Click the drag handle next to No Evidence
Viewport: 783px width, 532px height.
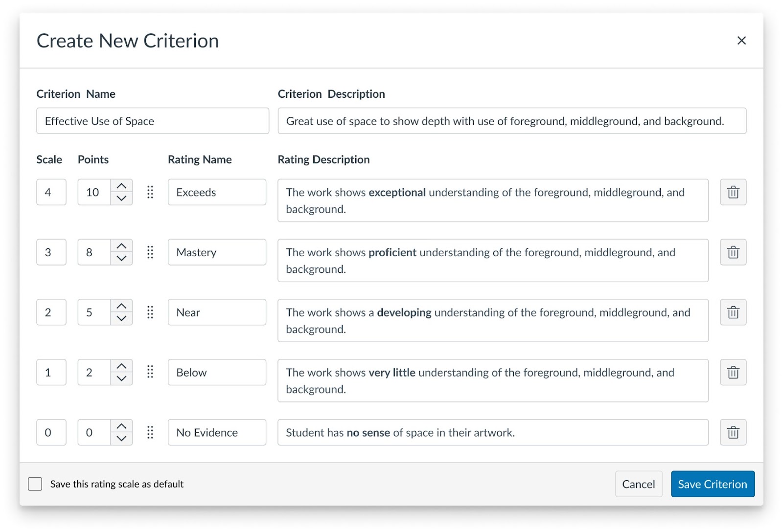click(150, 432)
